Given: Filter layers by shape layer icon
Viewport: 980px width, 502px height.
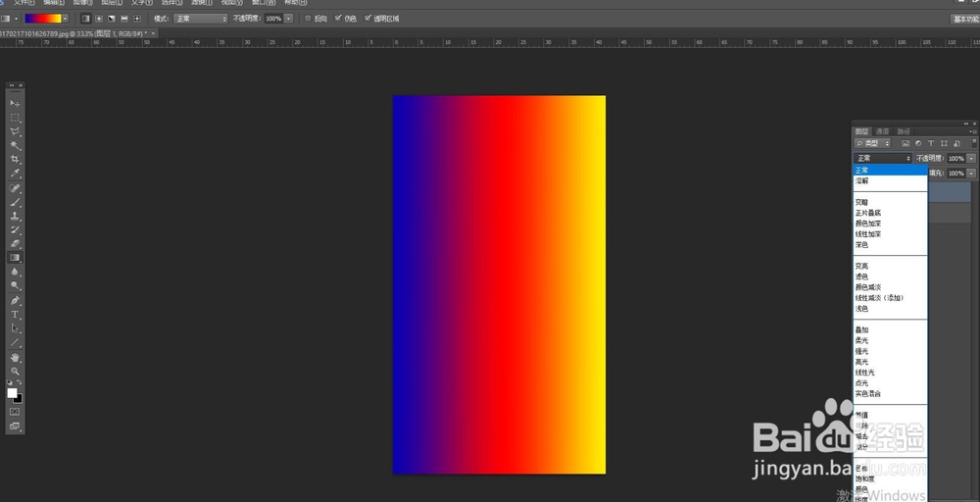Looking at the screenshot, I should point(944,144).
